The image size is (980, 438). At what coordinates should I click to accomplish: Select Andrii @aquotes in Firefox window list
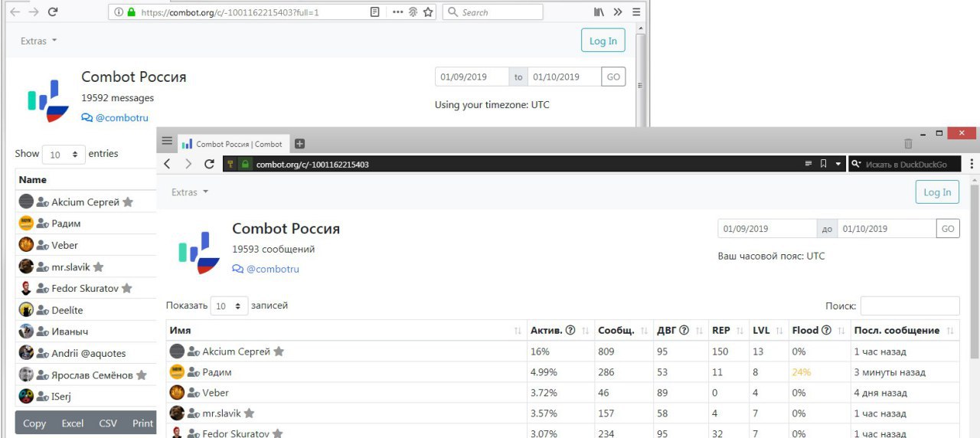pos(89,353)
